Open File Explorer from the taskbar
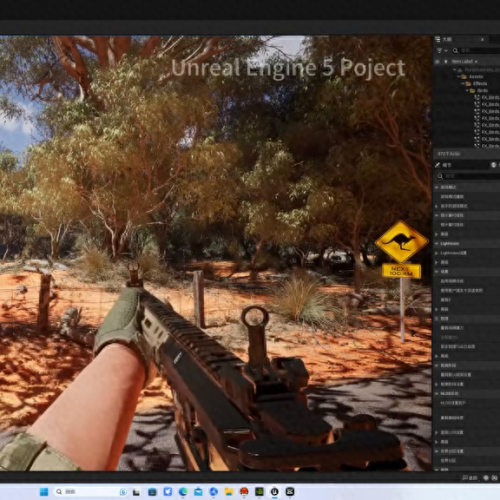The width and height of the screenshot is (500, 500). (x=229, y=492)
